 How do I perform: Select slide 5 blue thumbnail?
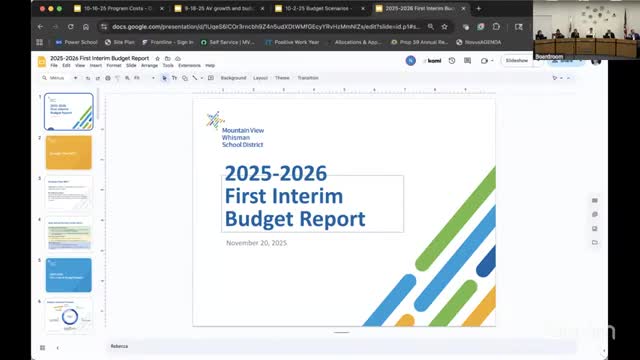(x=69, y=275)
